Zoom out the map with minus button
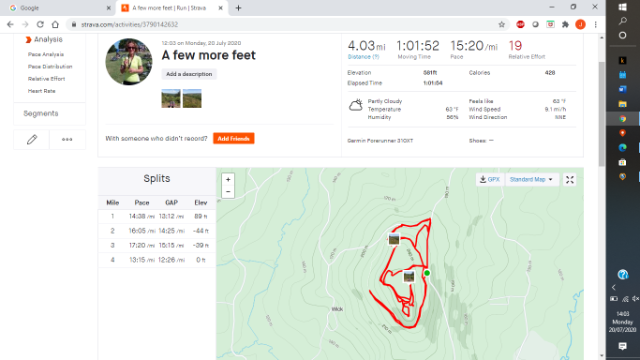Image resolution: width=640 pixels, height=360 pixels. point(228,192)
